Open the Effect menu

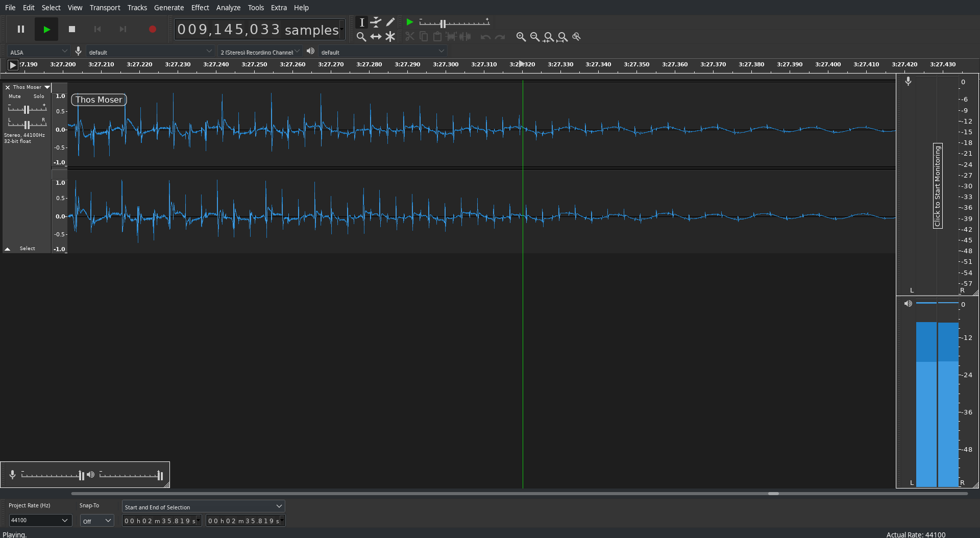coord(200,8)
